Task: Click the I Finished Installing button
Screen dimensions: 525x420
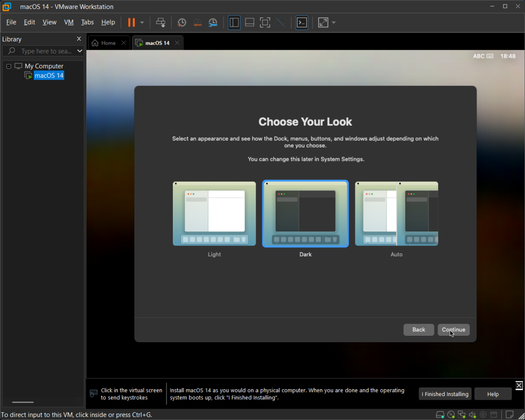Action: click(445, 394)
